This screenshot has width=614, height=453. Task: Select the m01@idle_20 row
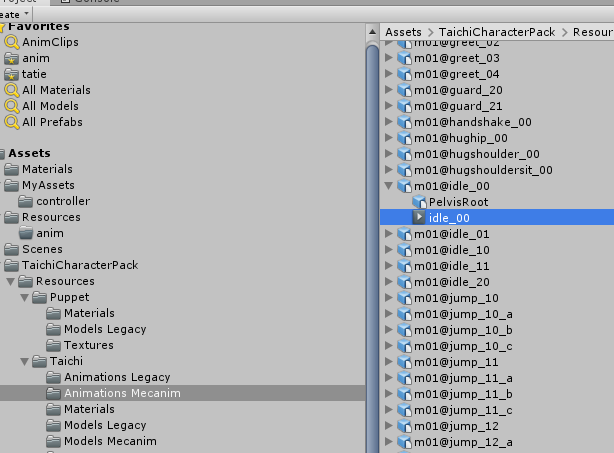pyautogui.click(x=497, y=282)
